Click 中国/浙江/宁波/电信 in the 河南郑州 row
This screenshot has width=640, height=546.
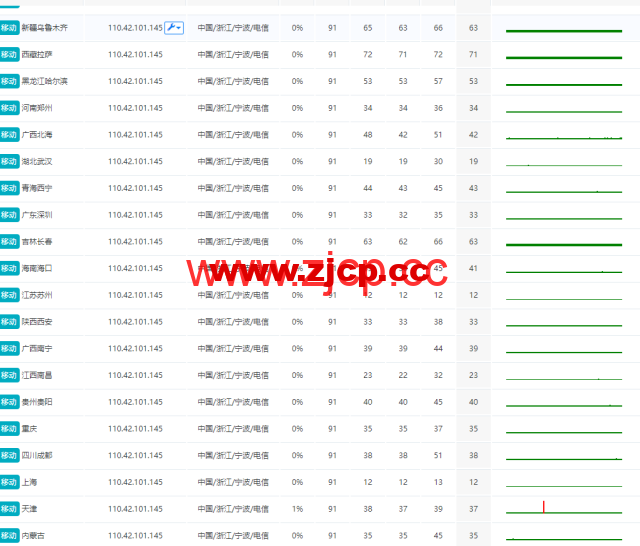pyautogui.click(x=233, y=108)
